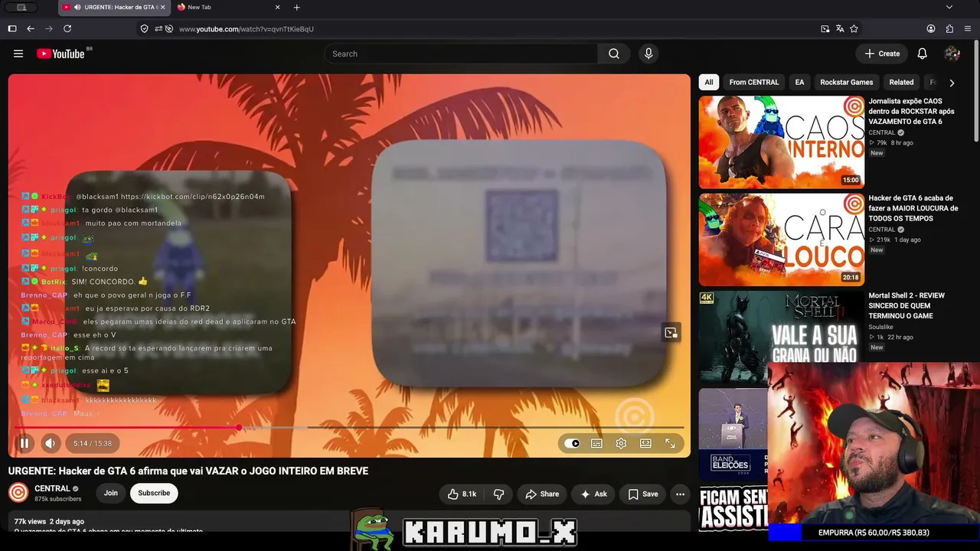Open the browser extensions menu
This screenshot has height=551, width=980.
pyautogui.click(x=949, y=29)
